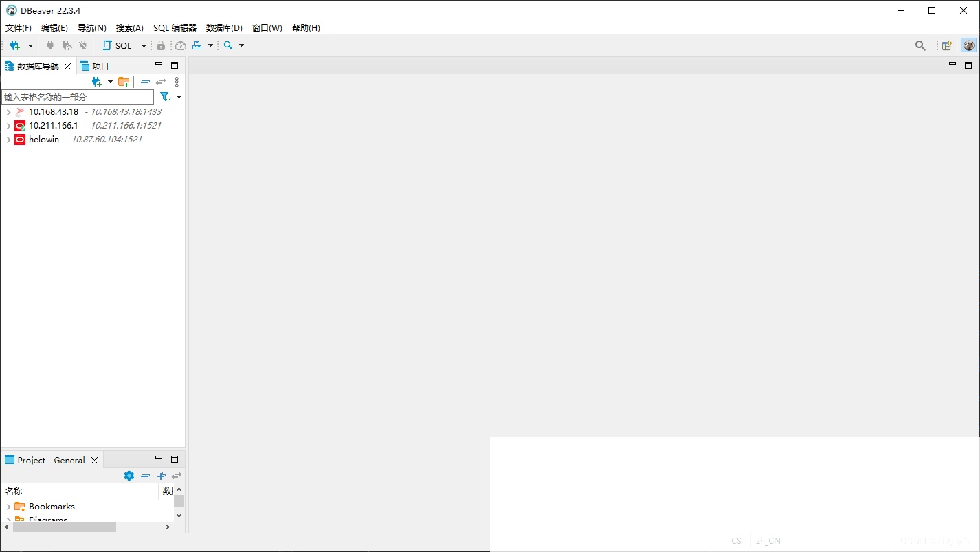This screenshot has height=552, width=980.
Task: Click the navigator new connection plug icon
Action: pyautogui.click(x=96, y=82)
